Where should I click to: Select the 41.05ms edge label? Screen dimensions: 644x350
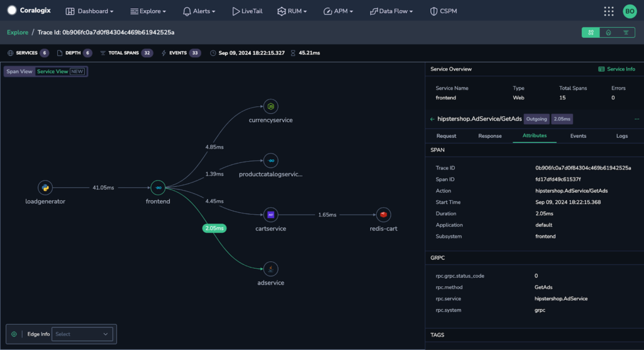point(103,188)
